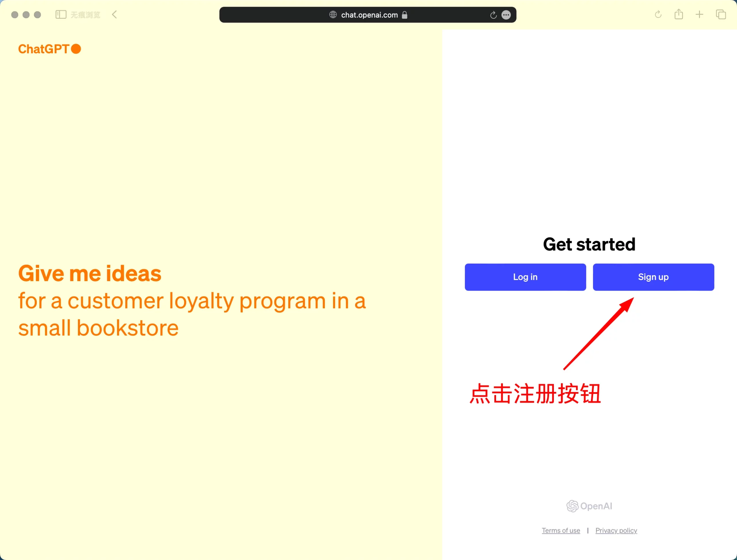
Task: Toggle the browser sidebar panel
Action: coord(61,14)
